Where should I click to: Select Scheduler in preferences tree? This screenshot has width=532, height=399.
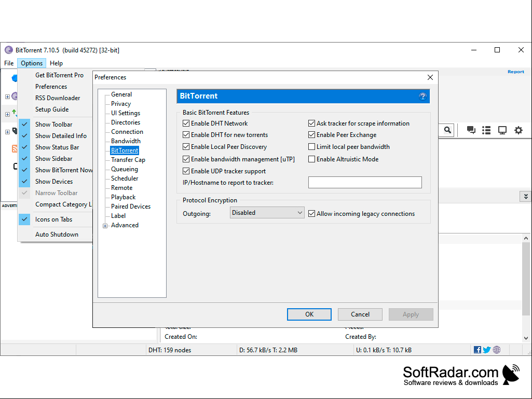coord(125,178)
